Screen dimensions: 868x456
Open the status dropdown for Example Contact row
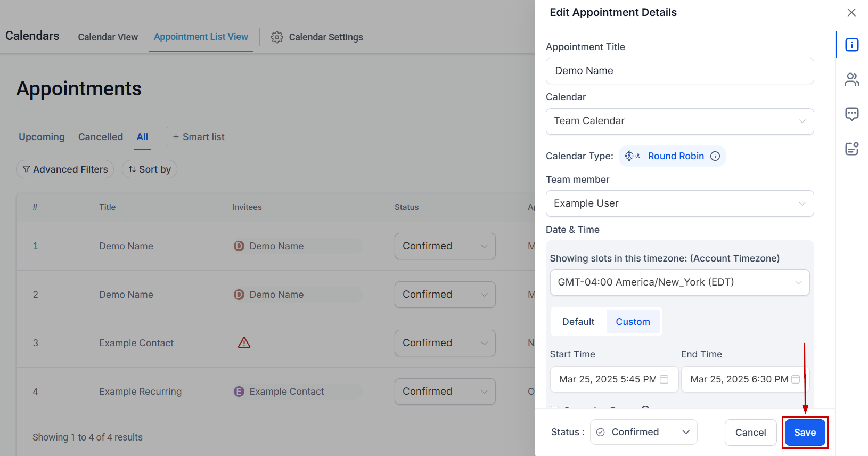(x=445, y=343)
